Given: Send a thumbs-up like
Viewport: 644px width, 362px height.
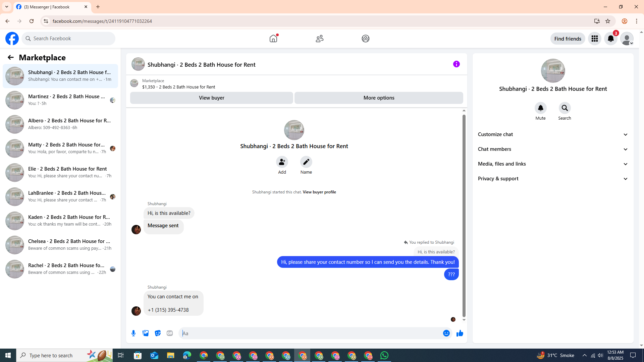Looking at the screenshot, I should (460, 333).
